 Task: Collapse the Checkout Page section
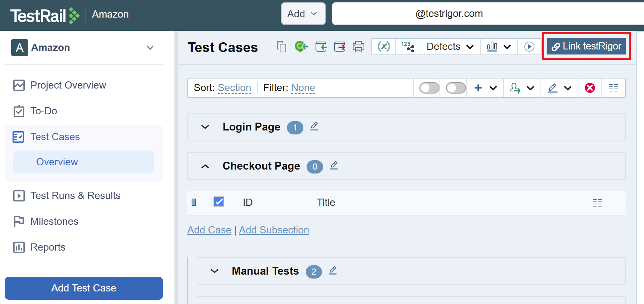pyautogui.click(x=205, y=166)
